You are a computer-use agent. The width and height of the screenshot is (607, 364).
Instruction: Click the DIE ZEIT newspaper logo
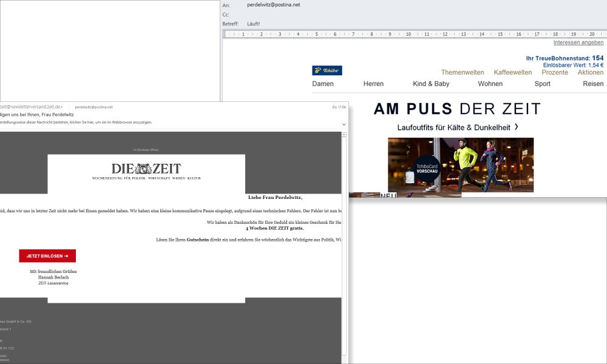coord(146,169)
